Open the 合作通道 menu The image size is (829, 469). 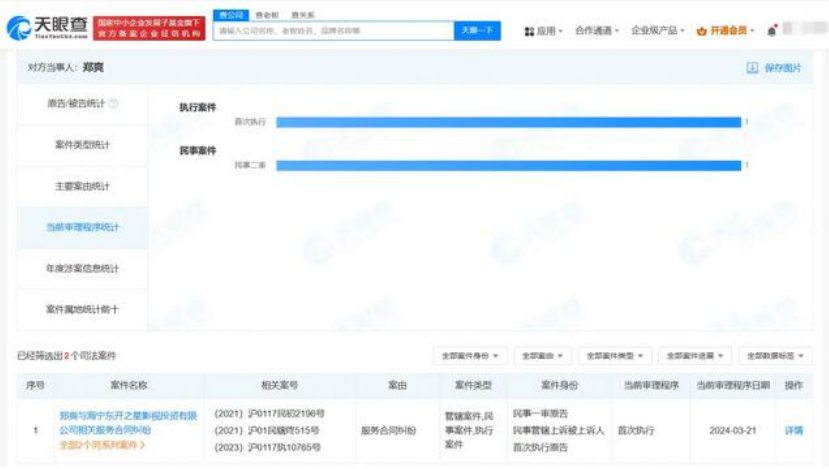click(x=597, y=31)
